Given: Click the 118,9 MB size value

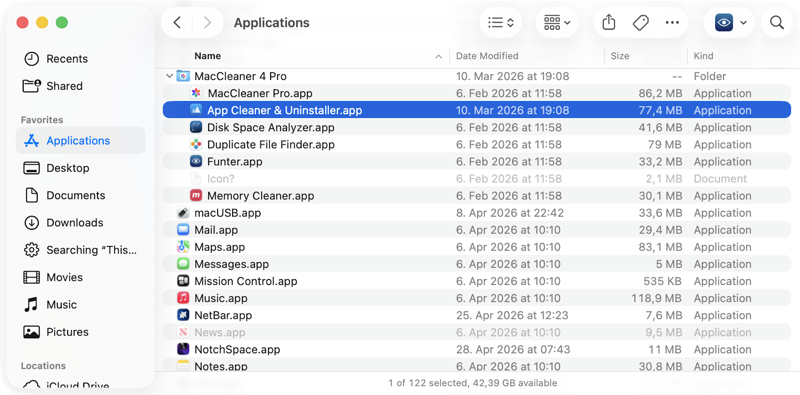Looking at the screenshot, I should (x=656, y=299).
